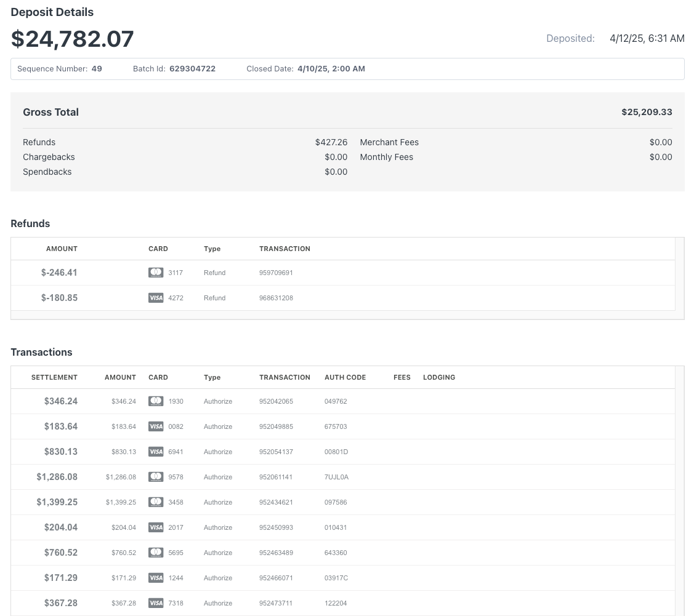Click the Gross Total value $25,209.33

click(647, 112)
